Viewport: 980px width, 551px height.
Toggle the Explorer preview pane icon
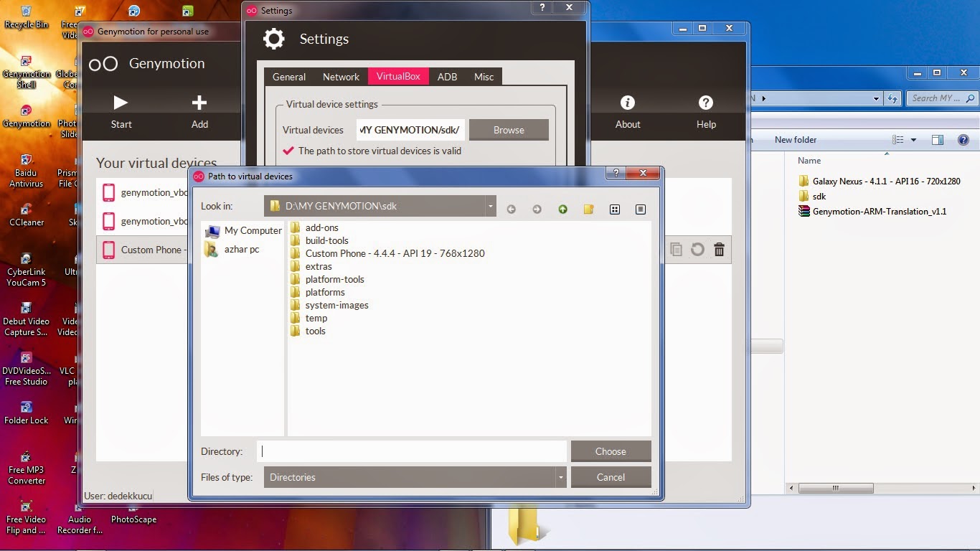tap(938, 140)
